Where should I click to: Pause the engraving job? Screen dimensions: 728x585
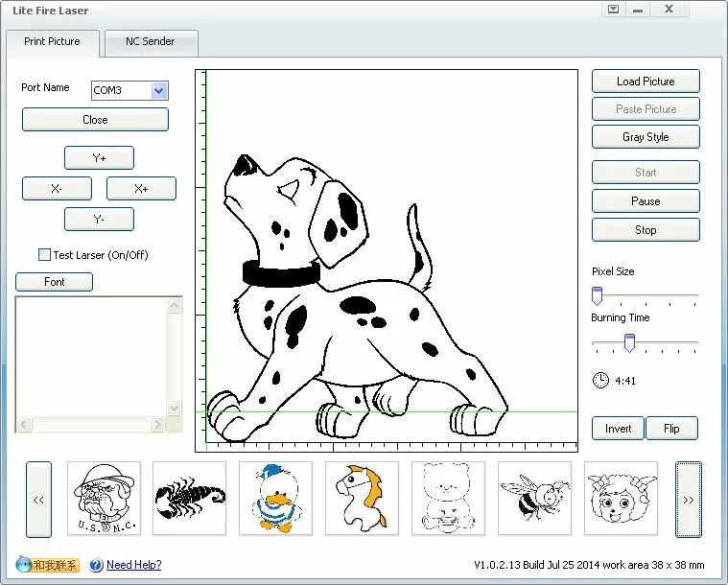pyautogui.click(x=646, y=201)
